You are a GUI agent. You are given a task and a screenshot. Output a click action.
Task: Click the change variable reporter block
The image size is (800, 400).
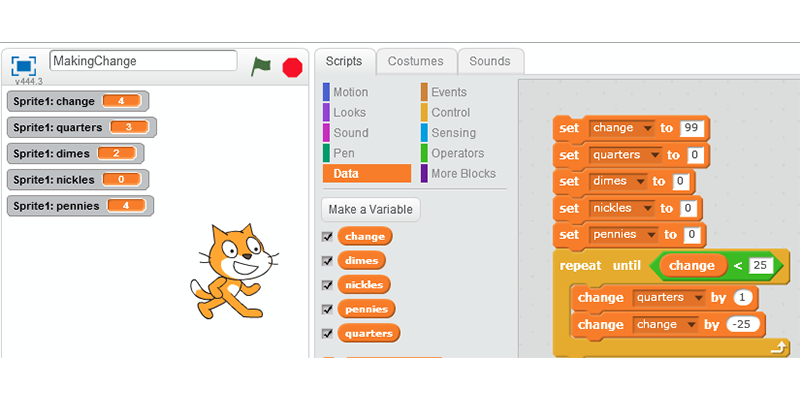(x=365, y=236)
